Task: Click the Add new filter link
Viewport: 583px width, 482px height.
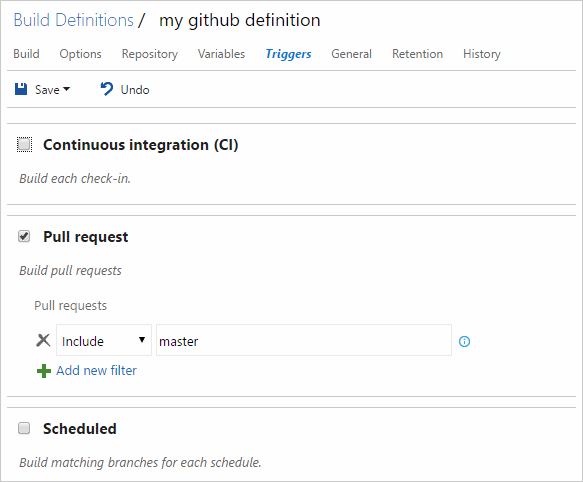Action: [x=96, y=370]
